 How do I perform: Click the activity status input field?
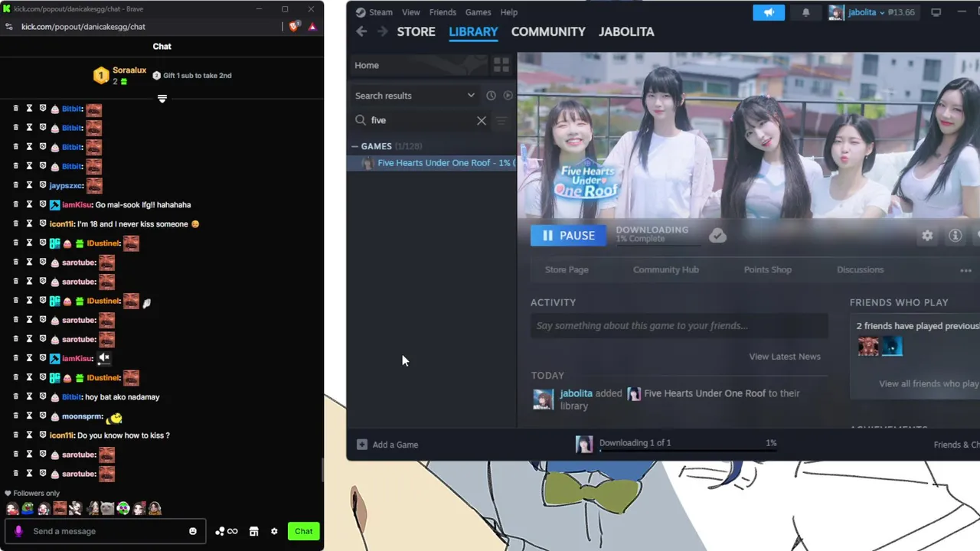click(679, 325)
